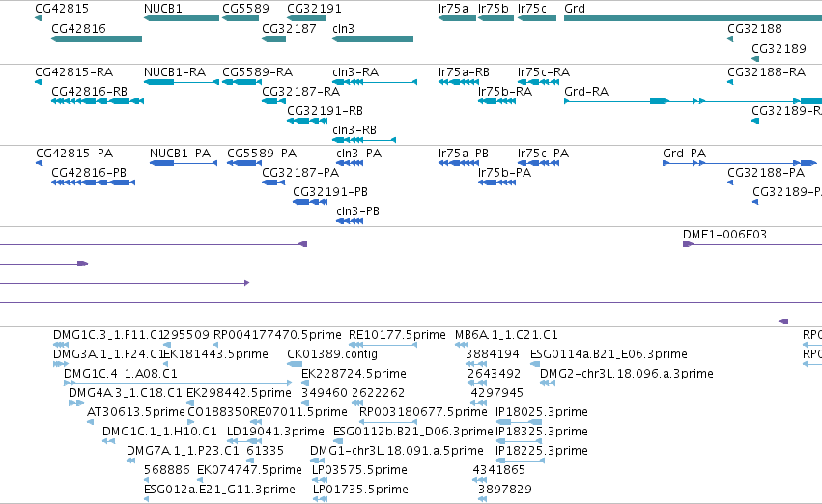Image resolution: width=822 pixels, height=504 pixels.
Task: Click the DME1-006E03 clone label
Action: [724, 235]
